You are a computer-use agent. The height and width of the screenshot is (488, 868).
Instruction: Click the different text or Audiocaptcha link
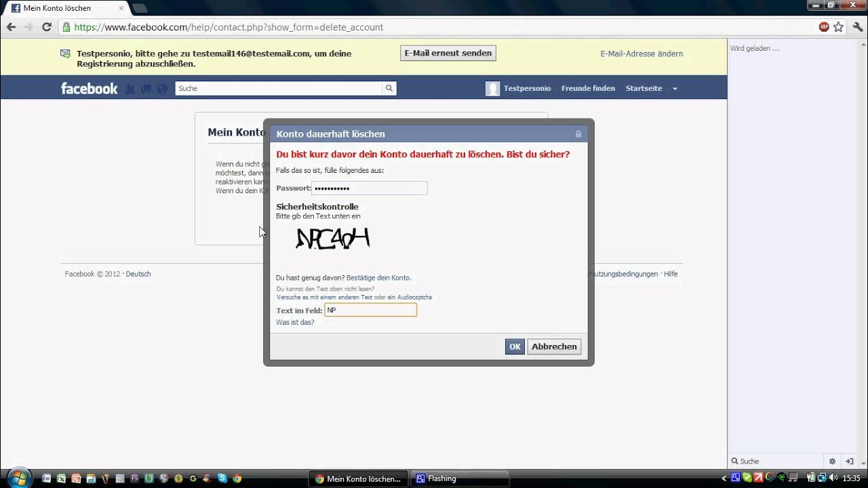pos(354,297)
